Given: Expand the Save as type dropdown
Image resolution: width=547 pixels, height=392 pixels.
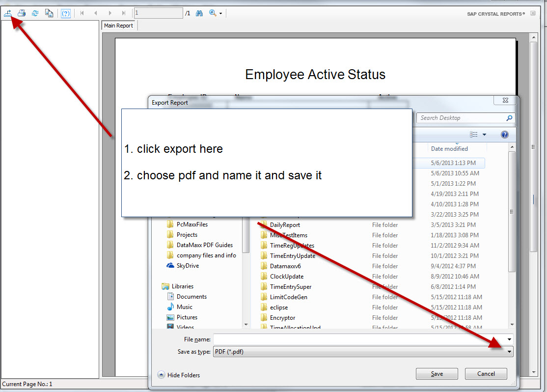Looking at the screenshot, I should pos(509,352).
